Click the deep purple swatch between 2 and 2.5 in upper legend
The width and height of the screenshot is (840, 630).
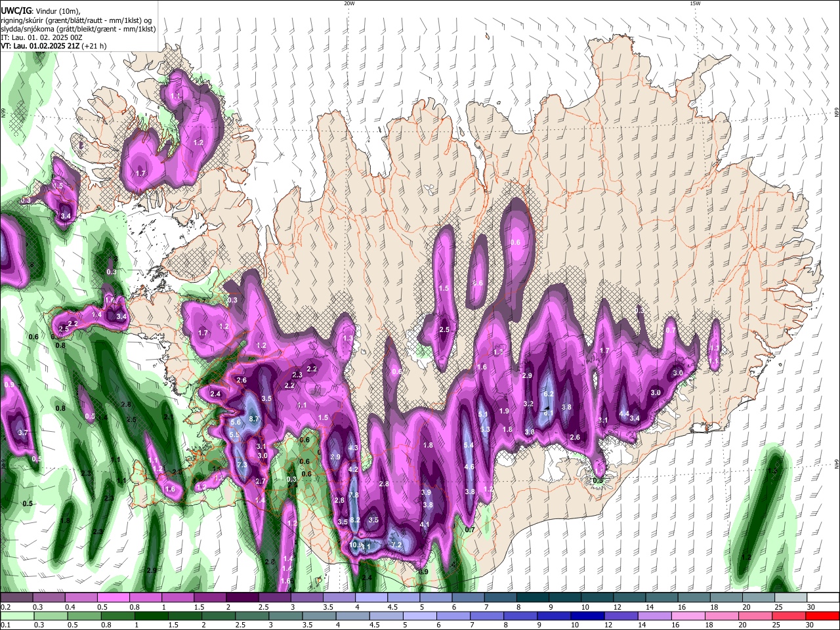(242, 598)
